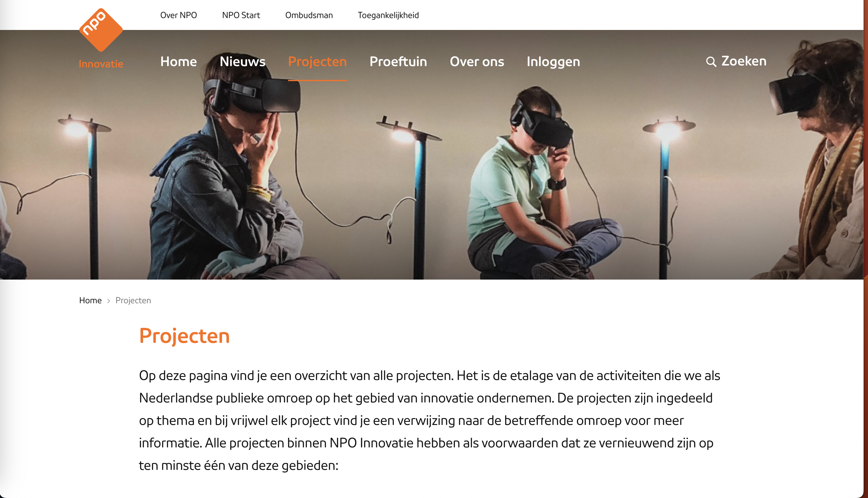
Task: Click the orange Innovatie text under logo
Action: (x=101, y=64)
